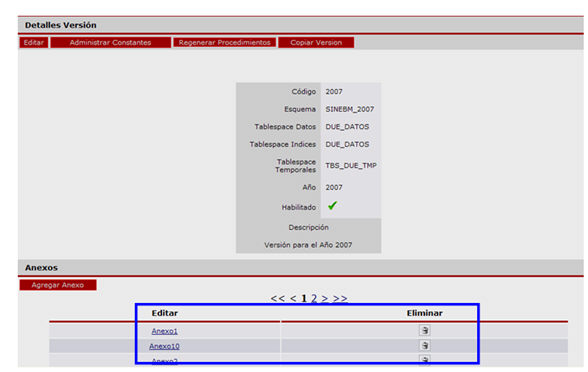Go to first page with << link

(x=278, y=298)
